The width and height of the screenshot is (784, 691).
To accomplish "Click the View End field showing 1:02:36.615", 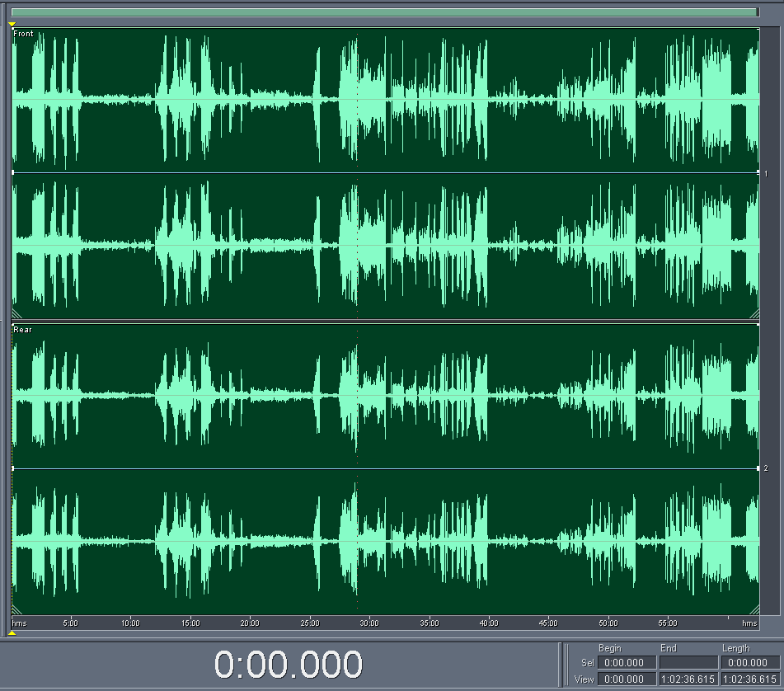I will [688, 679].
